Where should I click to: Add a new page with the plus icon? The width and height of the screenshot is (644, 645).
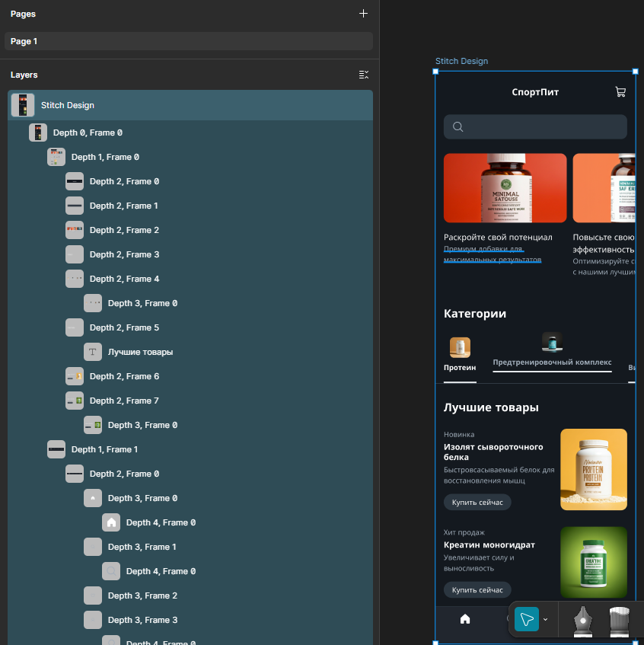(363, 14)
